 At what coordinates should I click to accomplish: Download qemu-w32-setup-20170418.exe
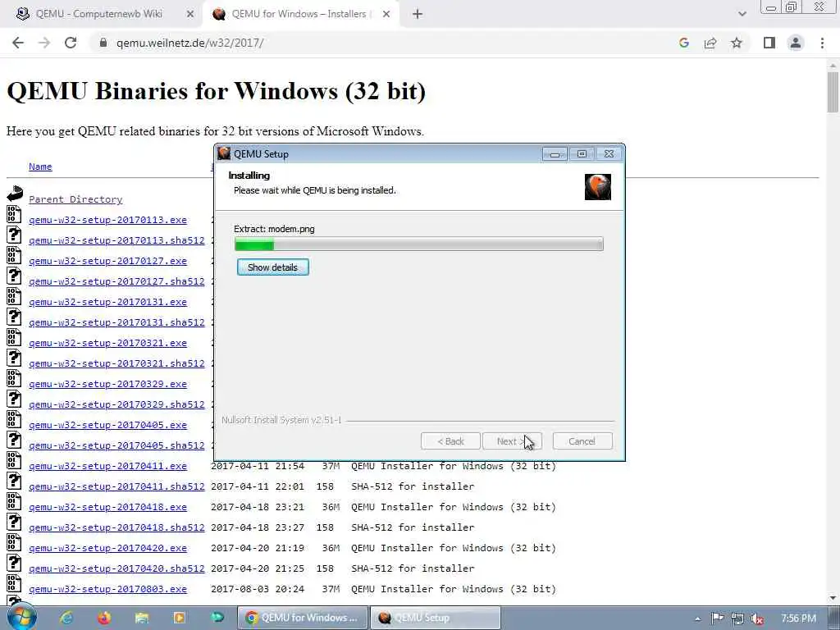107,507
